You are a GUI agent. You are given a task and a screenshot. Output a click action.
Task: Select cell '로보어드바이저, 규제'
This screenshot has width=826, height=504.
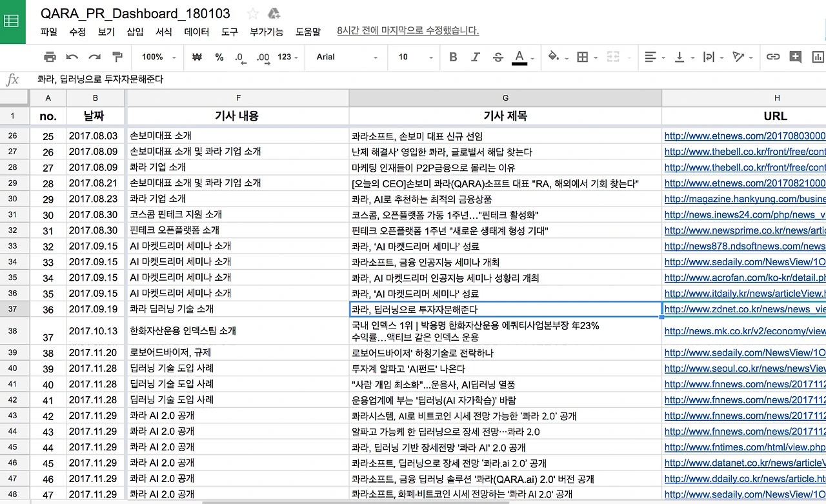coord(238,353)
